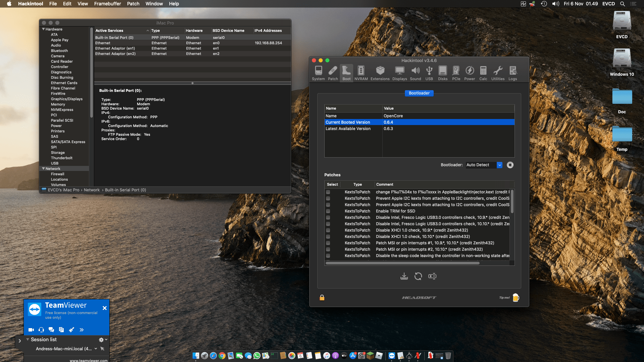Image resolution: width=644 pixels, height=362 pixels.
Task: Click the EVCD user name in menu bar
Action: click(x=608, y=4)
